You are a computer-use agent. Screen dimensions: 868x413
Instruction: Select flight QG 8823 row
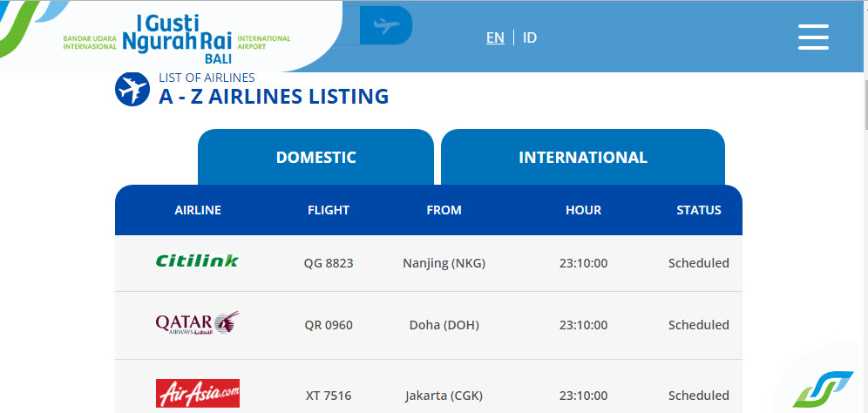[329, 263]
